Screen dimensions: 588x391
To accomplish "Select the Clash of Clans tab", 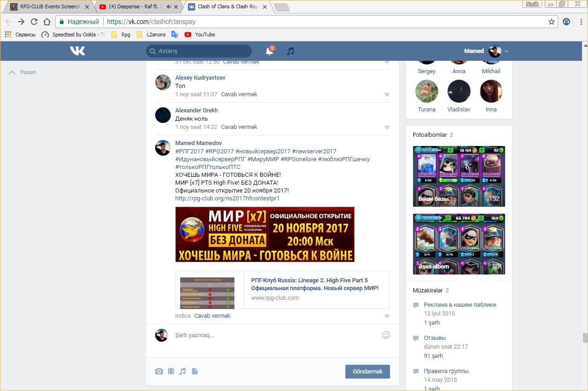I will (227, 7).
